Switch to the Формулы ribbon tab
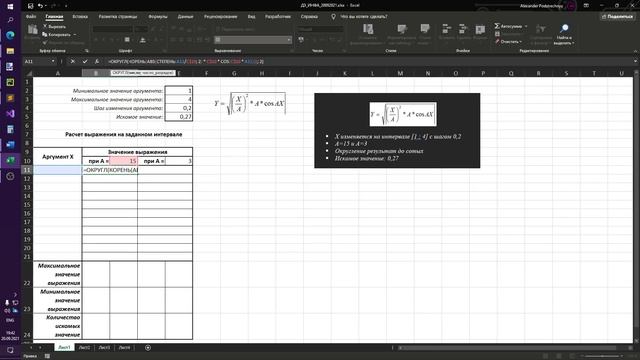The width and height of the screenshot is (640, 360). [158, 17]
